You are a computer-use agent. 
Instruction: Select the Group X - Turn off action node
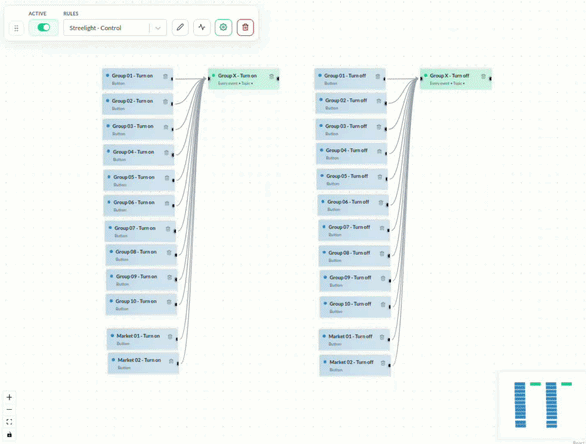456,79
